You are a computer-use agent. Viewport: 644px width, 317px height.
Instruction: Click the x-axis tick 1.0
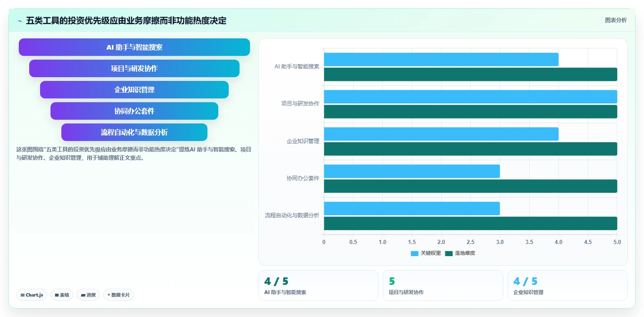[382, 242]
